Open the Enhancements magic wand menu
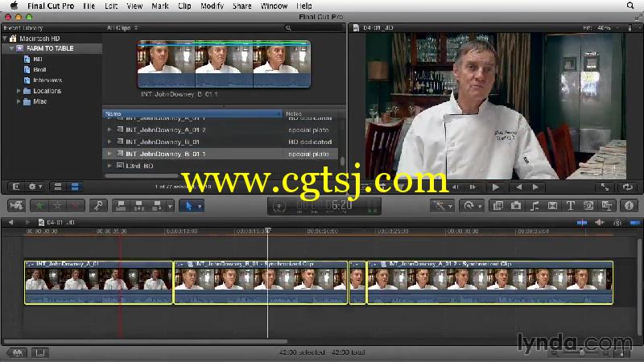The image size is (644, 362). [x=442, y=206]
